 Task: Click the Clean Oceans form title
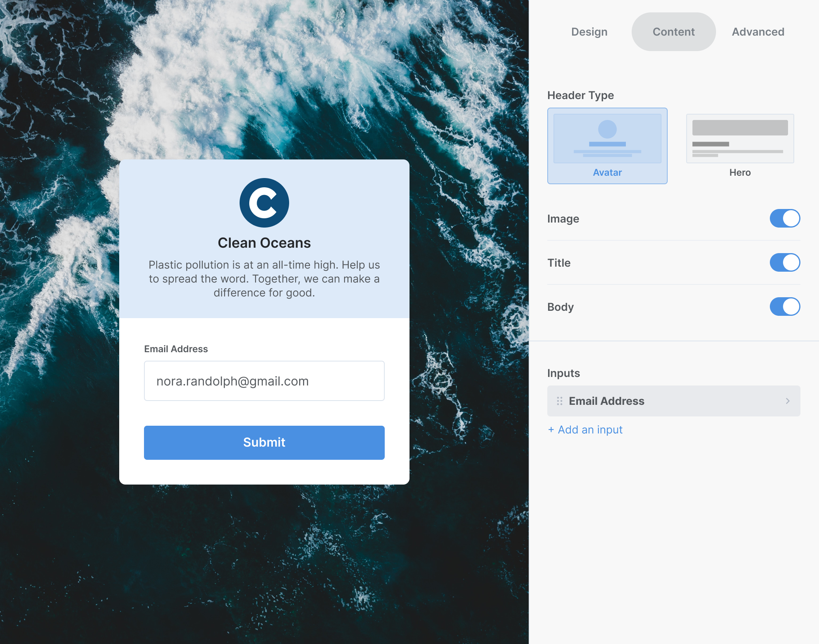pyautogui.click(x=264, y=243)
